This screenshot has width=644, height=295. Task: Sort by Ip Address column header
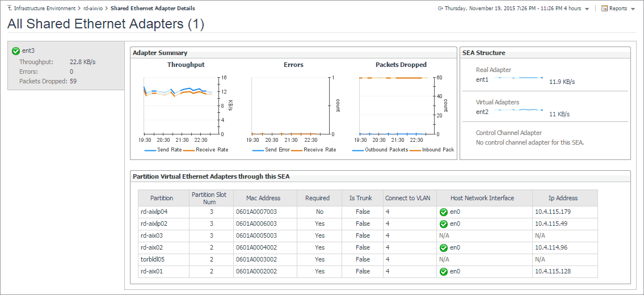[563, 198]
